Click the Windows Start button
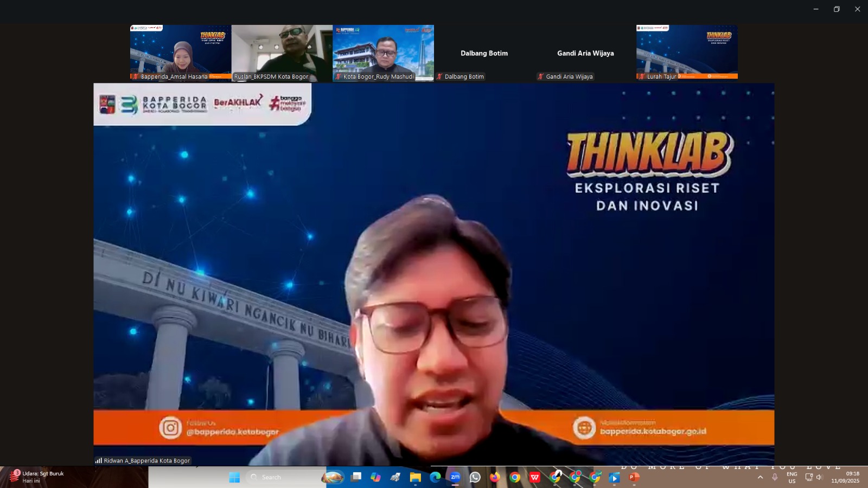This screenshot has height=488, width=868. [x=234, y=477]
